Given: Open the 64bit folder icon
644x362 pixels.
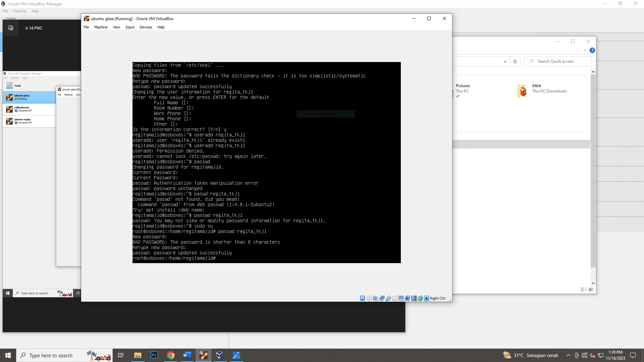Looking at the screenshot, I should 522,91.
